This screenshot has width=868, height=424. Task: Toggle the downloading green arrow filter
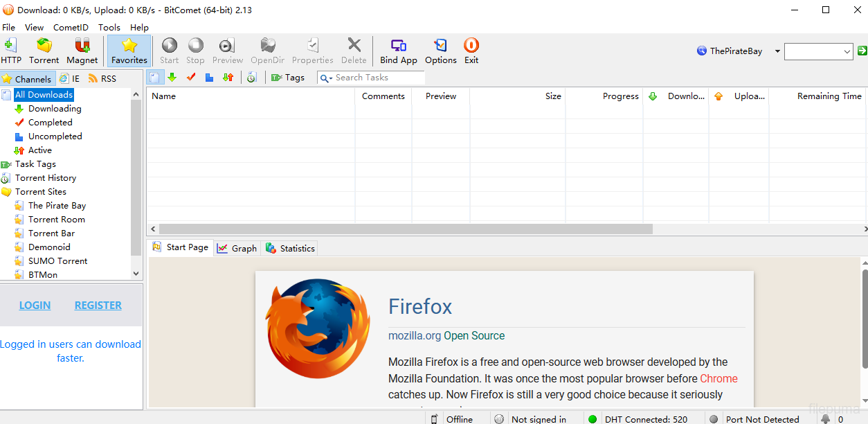point(172,78)
